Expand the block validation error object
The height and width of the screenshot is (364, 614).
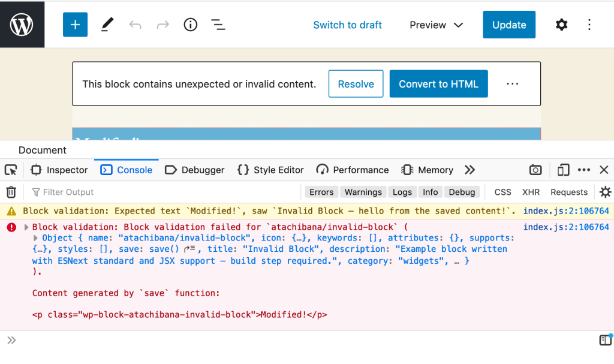[x=25, y=227]
